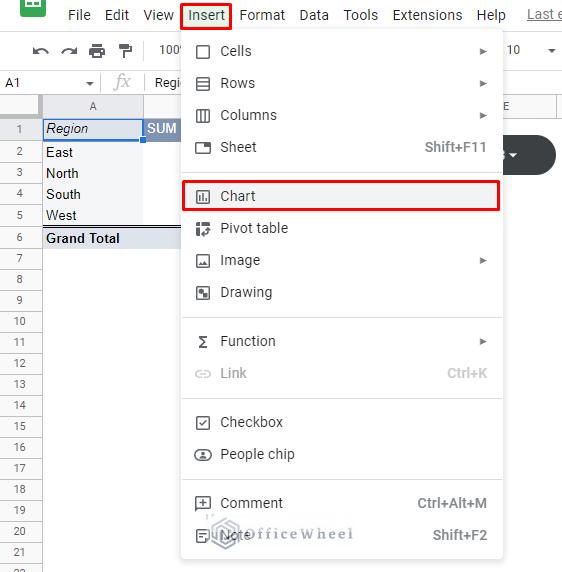Image resolution: width=562 pixels, height=572 pixels.
Task: Select the Grand Total cell
Action: pyautogui.click(x=93, y=238)
